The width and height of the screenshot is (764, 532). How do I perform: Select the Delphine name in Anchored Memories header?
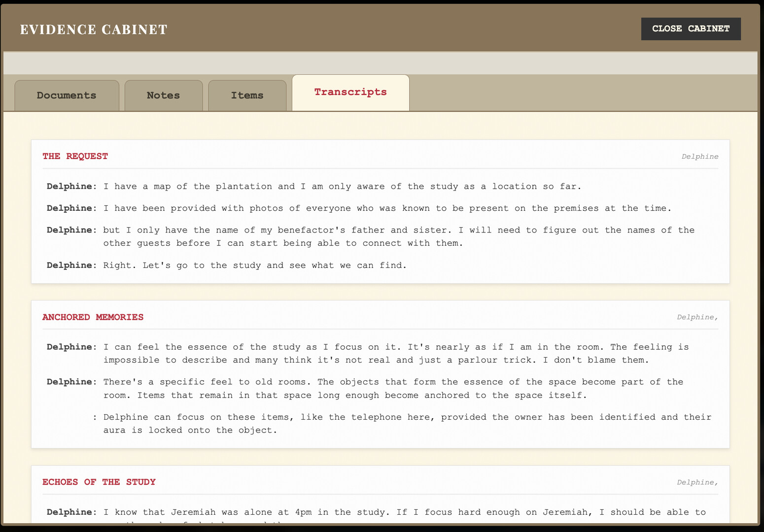(x=697, y=317)
